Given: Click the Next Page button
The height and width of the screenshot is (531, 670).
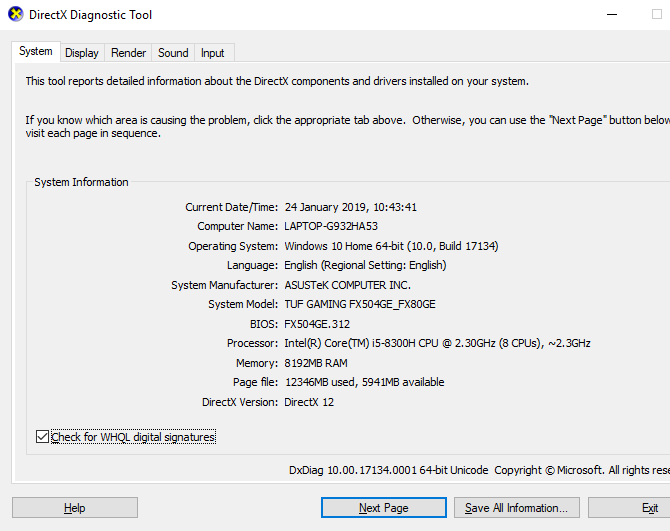Looking at the screenshot, I should click(x=383, y=508).
